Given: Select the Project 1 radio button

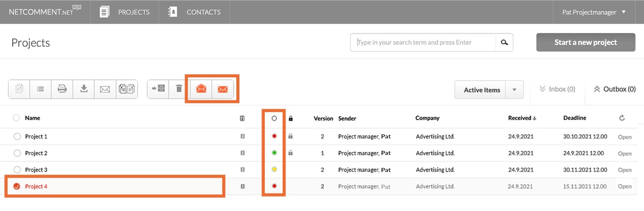Looking at the screenshot, I should click(17, 136).
